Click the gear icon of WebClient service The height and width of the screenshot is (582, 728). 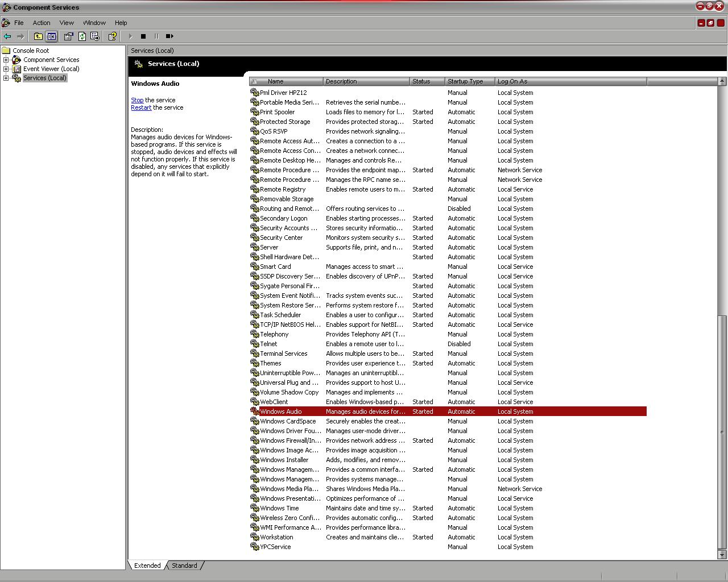coord(255,402)
